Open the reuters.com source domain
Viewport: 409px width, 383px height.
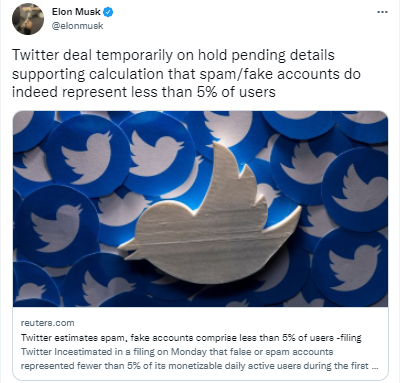[x=47, y=323]
